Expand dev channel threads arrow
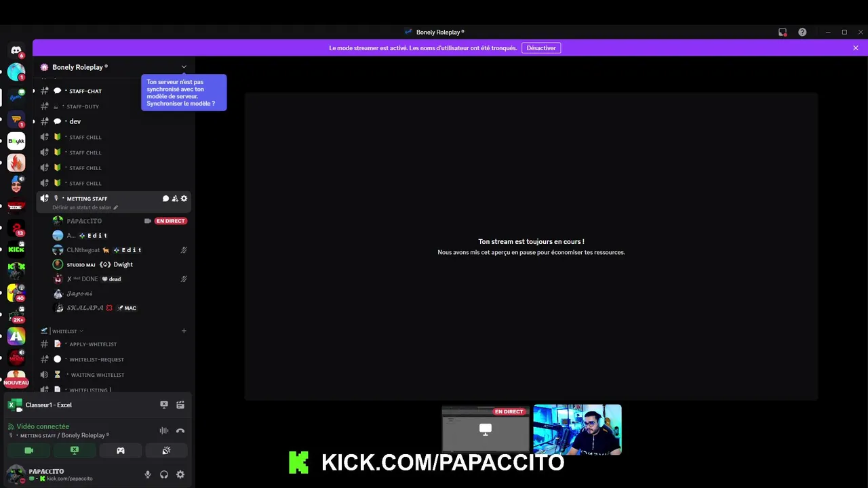The width and height of the screenshot is (868, 488). (x=34, y=121)
